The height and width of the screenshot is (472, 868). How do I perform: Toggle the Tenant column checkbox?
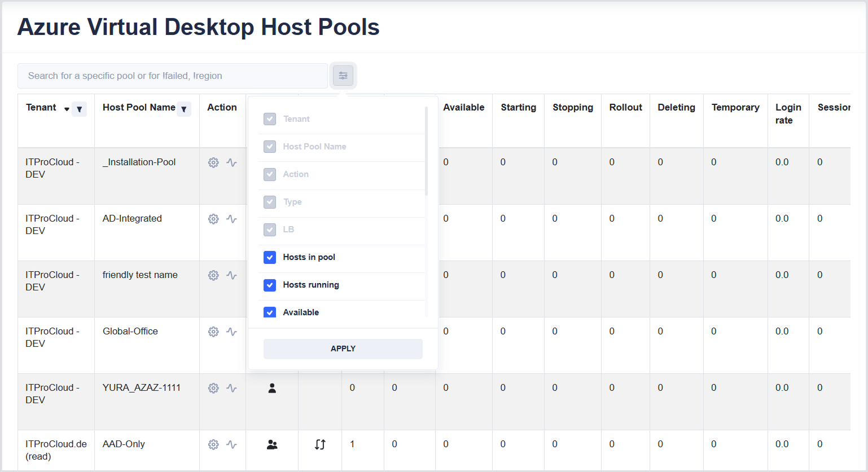[270, 119]
